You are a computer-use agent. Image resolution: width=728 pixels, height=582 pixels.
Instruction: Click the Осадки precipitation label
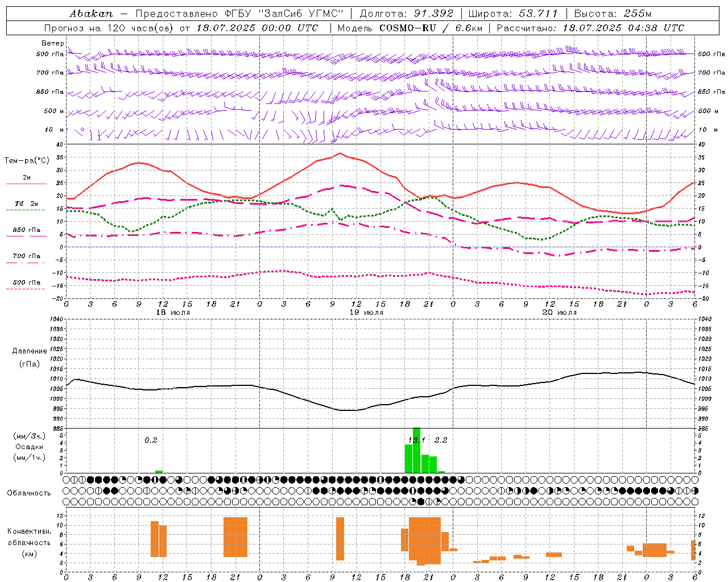pyautogui.click(x=29, y=447)
